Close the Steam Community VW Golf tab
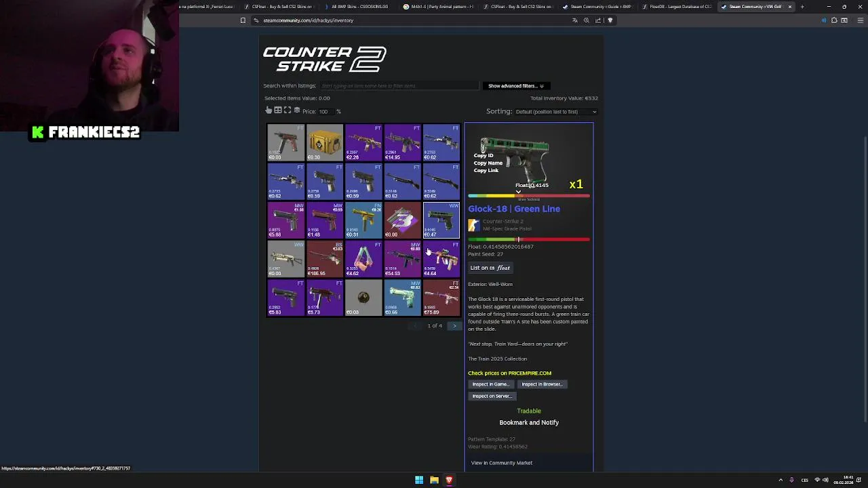The image size is (868, 488). 789,7
